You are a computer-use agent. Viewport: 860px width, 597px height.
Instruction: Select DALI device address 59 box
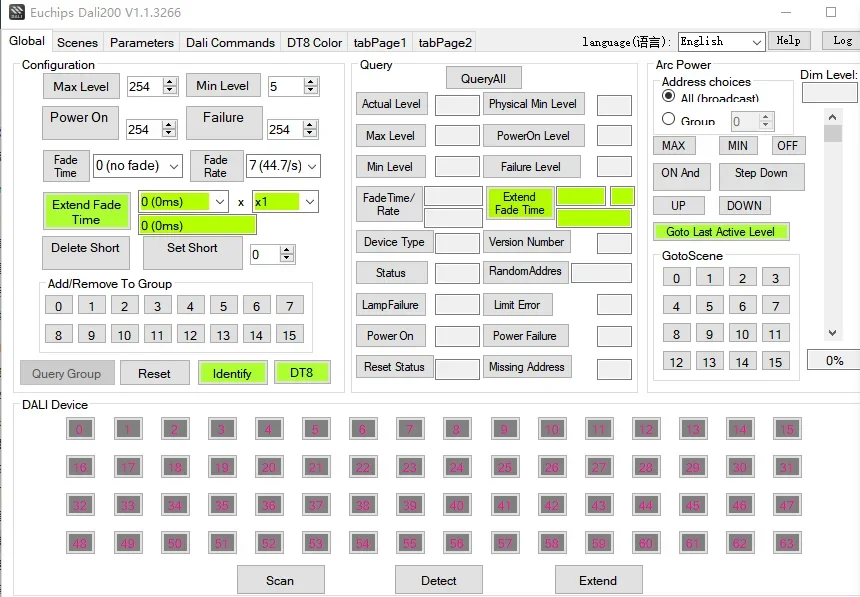point(599,543)
